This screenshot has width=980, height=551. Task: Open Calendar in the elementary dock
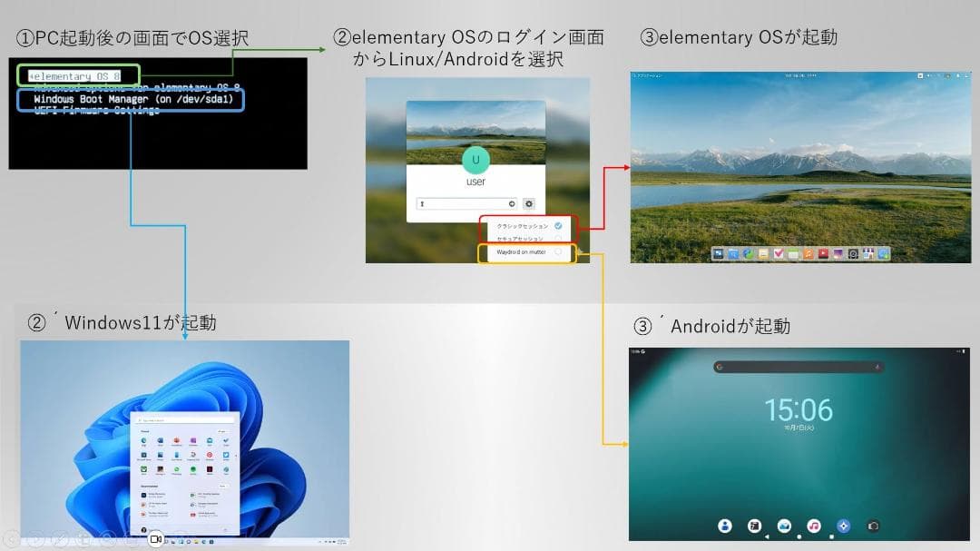[x=793, y=253]
